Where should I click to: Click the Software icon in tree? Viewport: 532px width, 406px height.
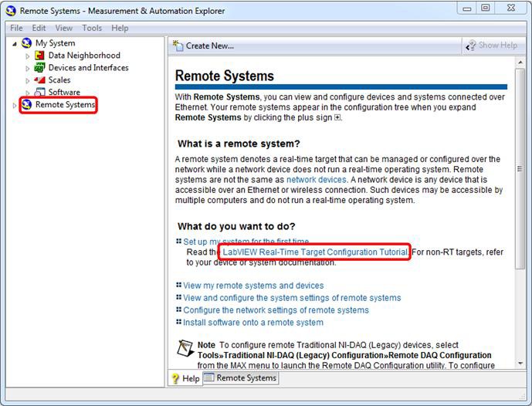39,92
